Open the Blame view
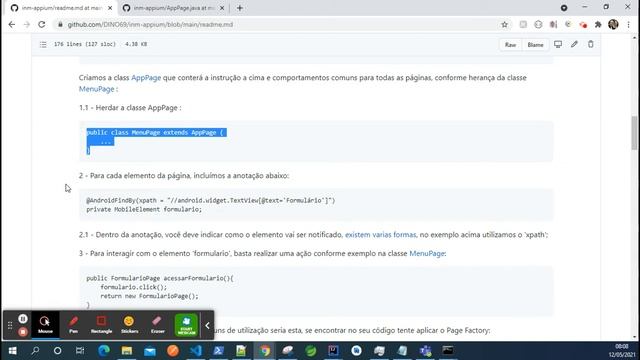 coord(535,44)
